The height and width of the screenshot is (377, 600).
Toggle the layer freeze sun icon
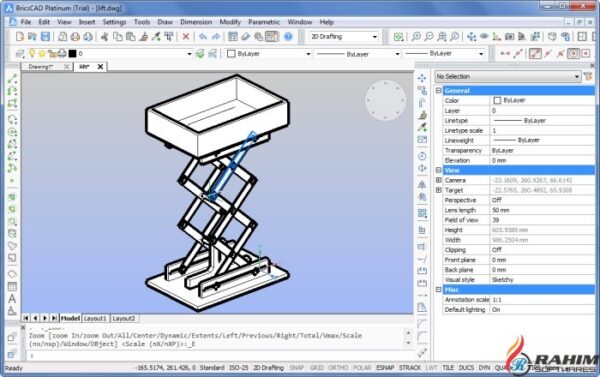pos(42,54)
